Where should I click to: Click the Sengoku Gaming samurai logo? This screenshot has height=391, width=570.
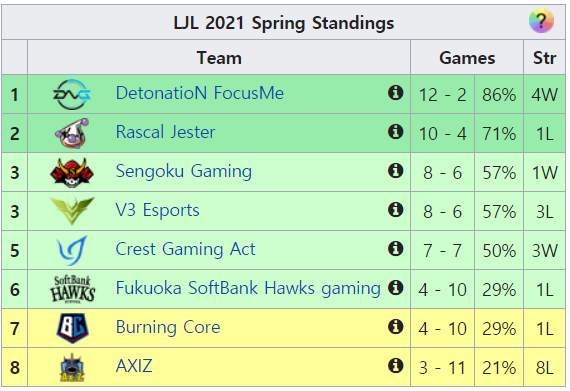click(72, 172)
